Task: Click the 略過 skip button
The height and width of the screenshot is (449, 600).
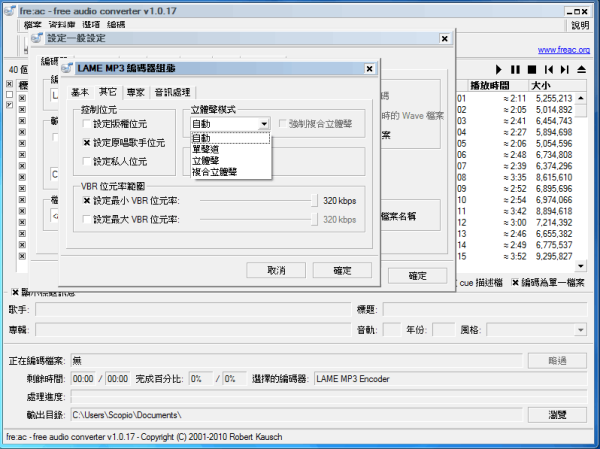Action: pyautogui.click(x=557, y=361)
